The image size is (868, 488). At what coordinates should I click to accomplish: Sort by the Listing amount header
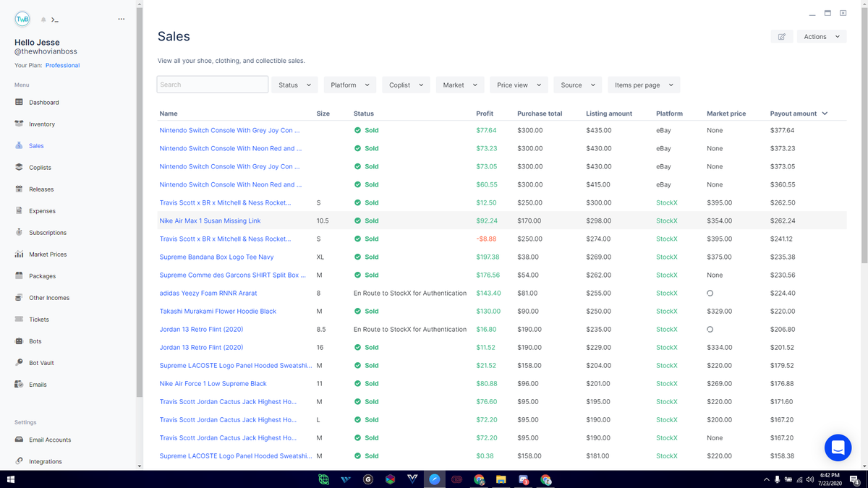point(609,114)
